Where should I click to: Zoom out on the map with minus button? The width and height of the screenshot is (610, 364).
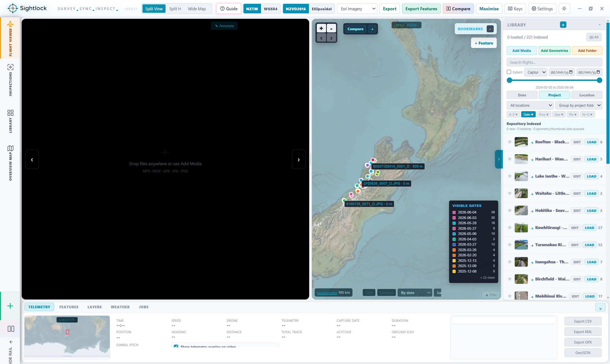(x=331, y=29)
